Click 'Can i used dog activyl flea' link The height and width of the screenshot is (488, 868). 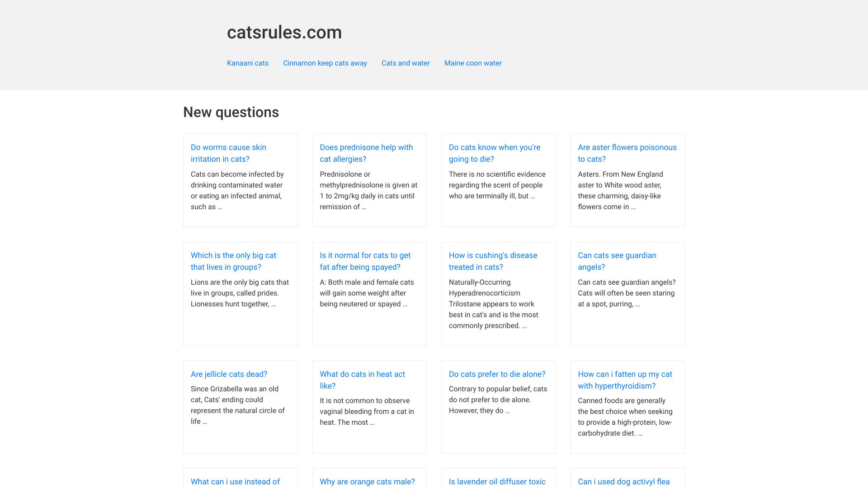point(623,482)
